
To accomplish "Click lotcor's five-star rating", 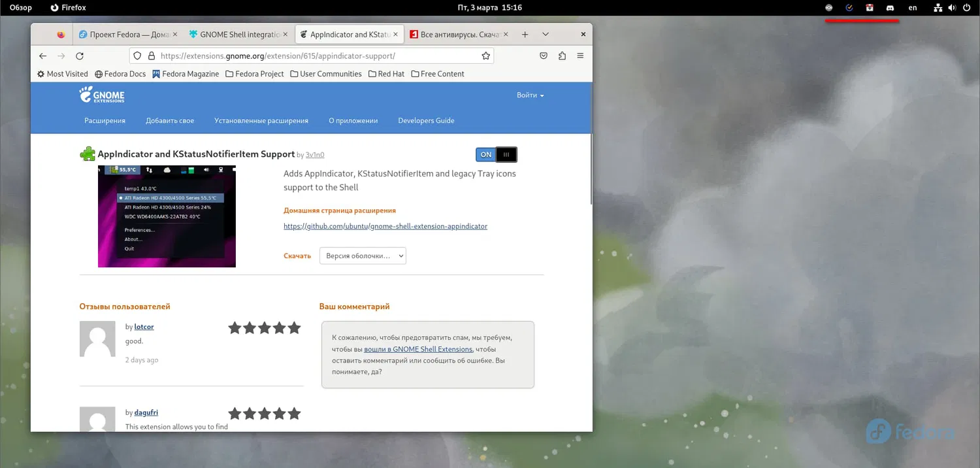I will [265, 328].
